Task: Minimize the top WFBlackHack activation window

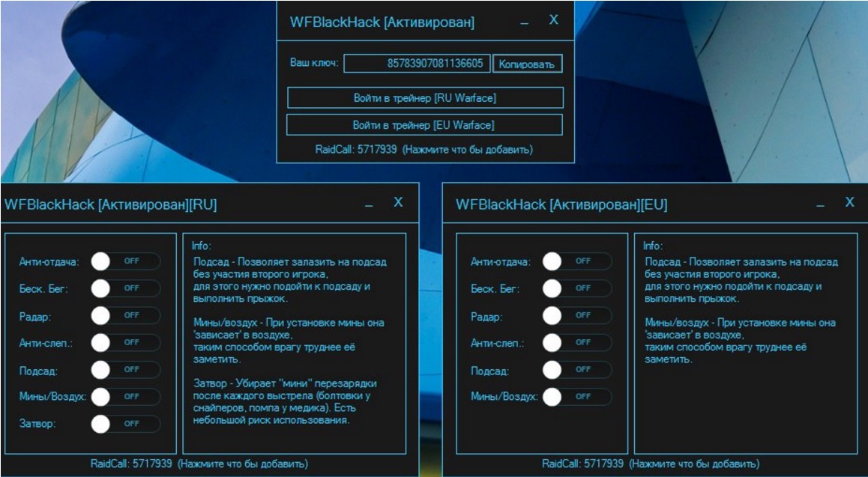Action: [x=524, y=22]
